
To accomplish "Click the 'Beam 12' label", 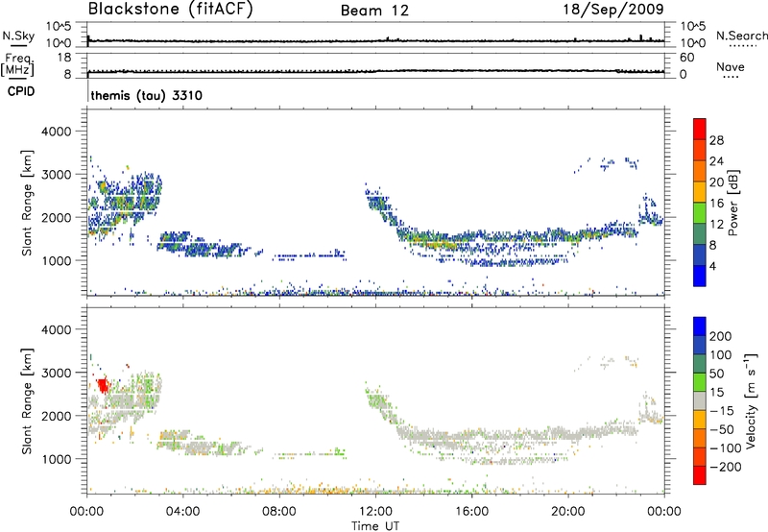I will coord(374,11).
